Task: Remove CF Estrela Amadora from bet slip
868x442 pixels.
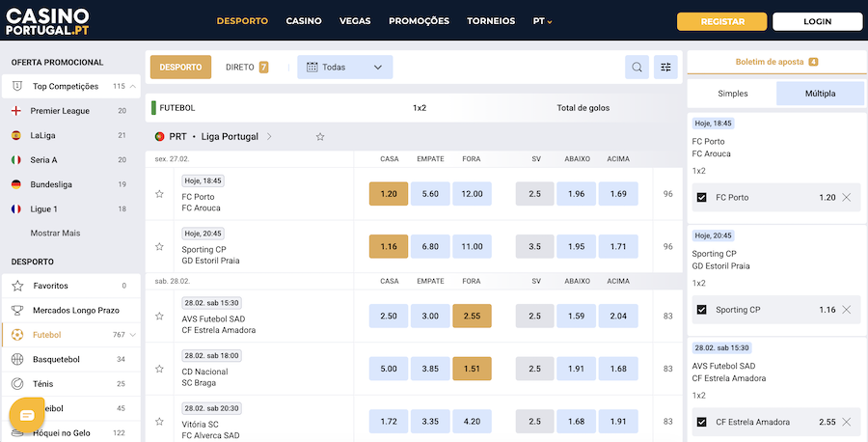Action: [847, 422]
